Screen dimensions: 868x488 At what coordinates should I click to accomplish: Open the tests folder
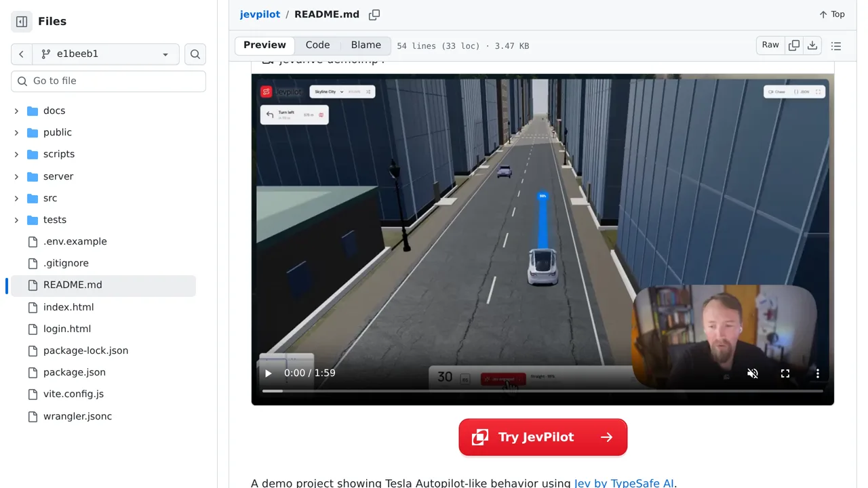[x=55, y=220]
